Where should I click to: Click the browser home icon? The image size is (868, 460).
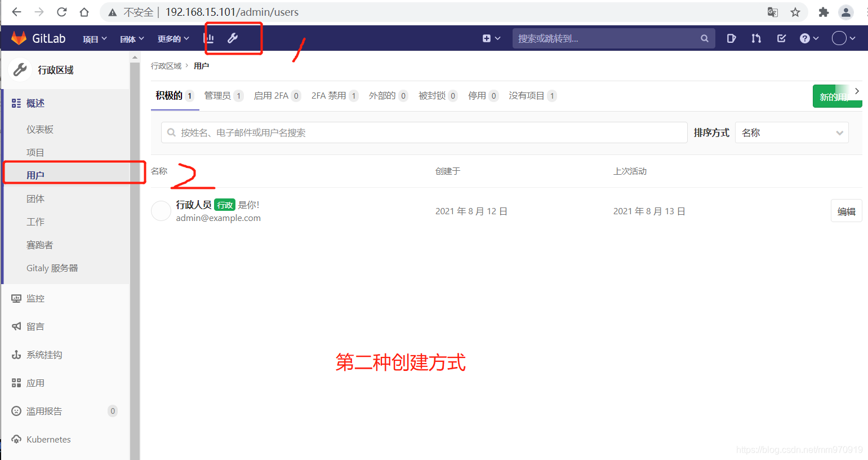click(x=84, y=12)
